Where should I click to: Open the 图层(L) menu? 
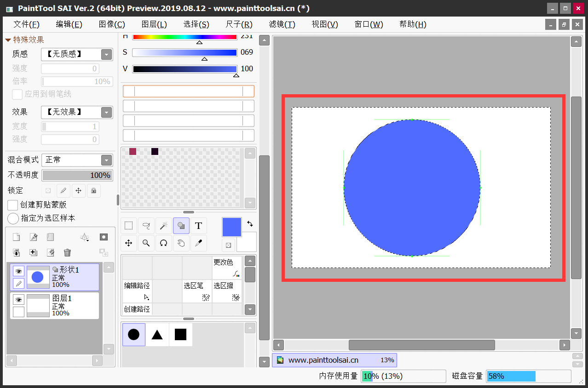(154, 25)
